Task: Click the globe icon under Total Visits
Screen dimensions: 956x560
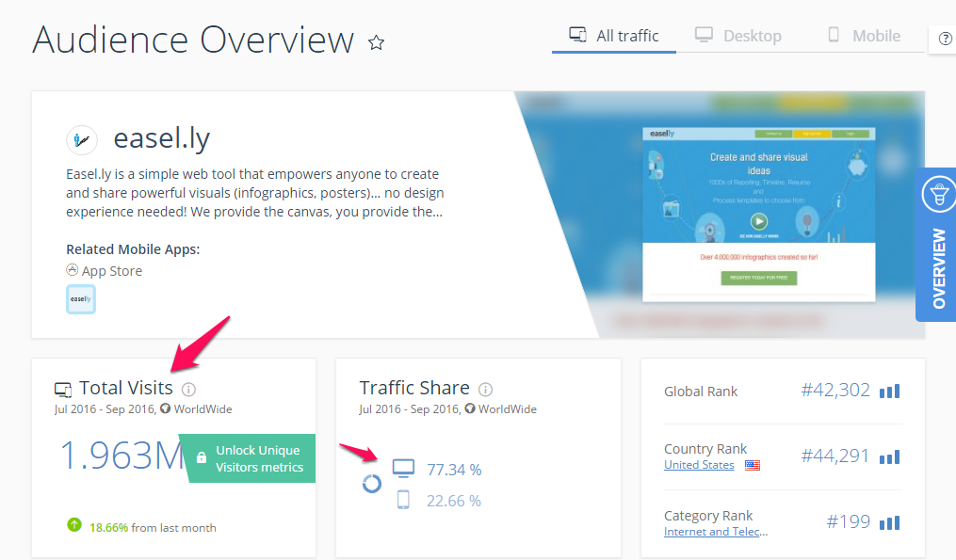Action: 165,408
